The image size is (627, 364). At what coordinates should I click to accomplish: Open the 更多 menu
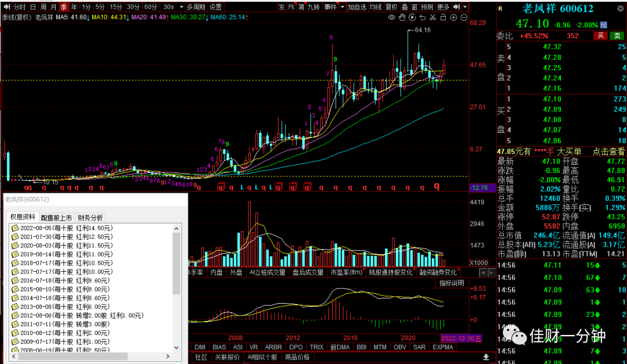coord(443,7)
